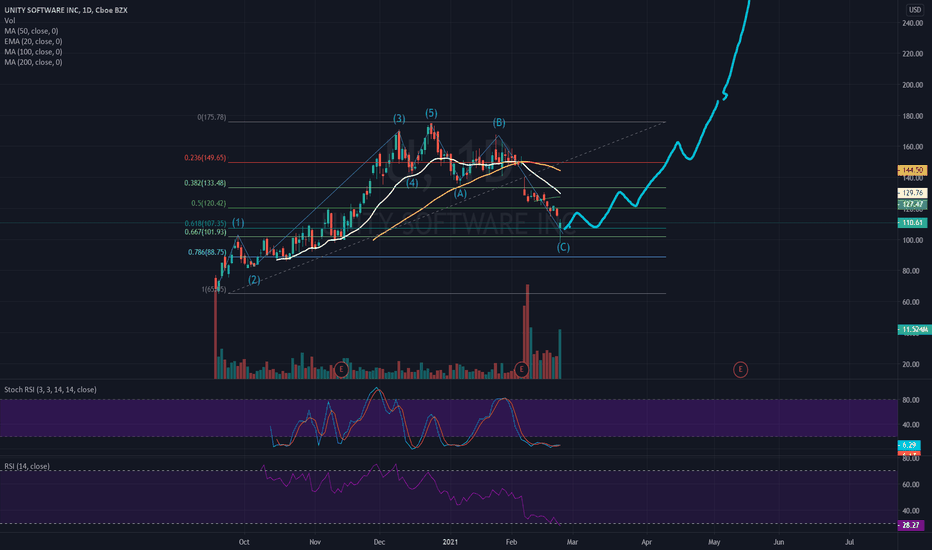Image resolution: width=932 pixels, height=550 pixels.
Task: Click Jun on the time axis
Action: coord(778,542)
